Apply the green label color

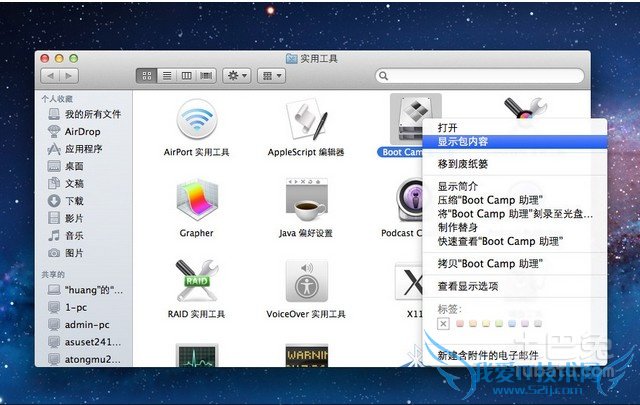coord(499,324)
